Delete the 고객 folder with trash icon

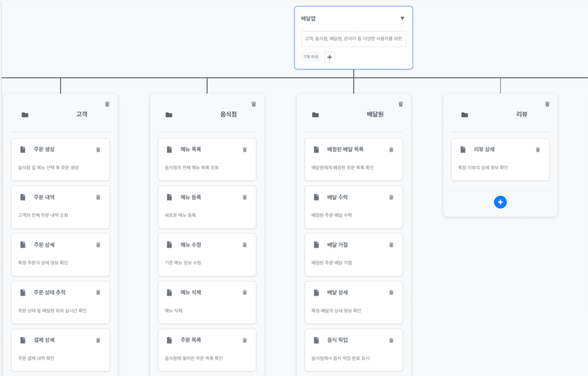click(107, 104)
